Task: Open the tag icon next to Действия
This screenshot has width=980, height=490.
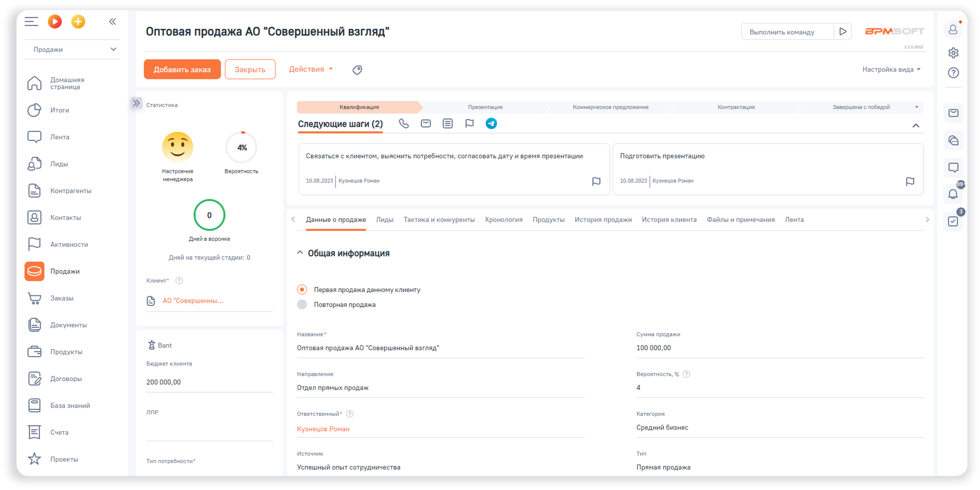Action: point(357,70)
